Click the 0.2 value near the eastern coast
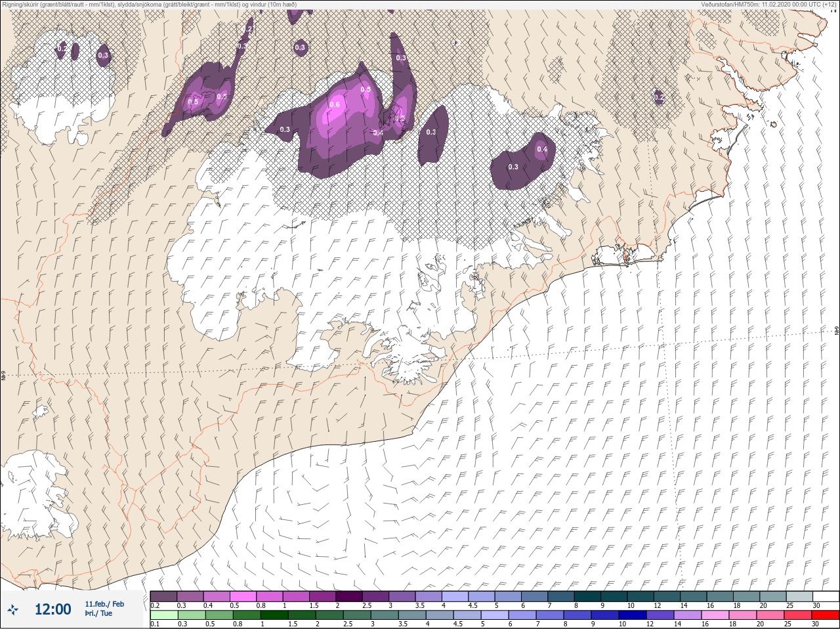The height and width of the screenshot is (629, 840). [x=659, y=97]
